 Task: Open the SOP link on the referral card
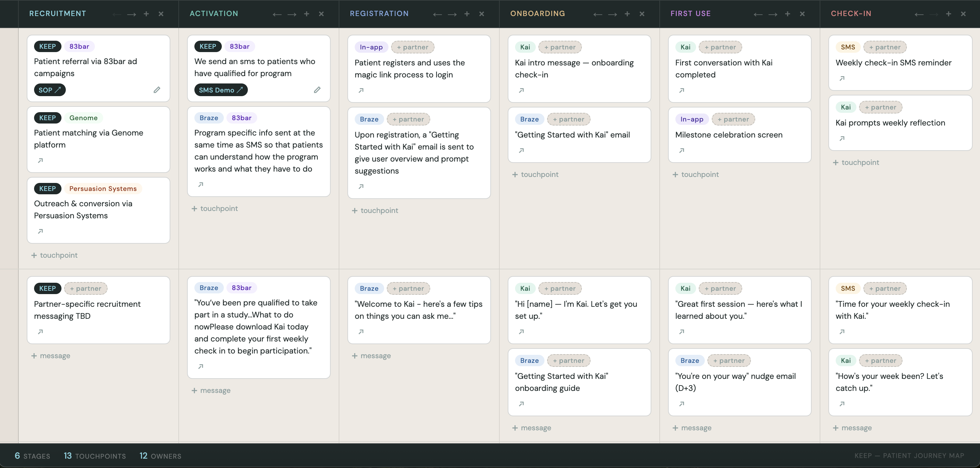click(x=49, y=90)
